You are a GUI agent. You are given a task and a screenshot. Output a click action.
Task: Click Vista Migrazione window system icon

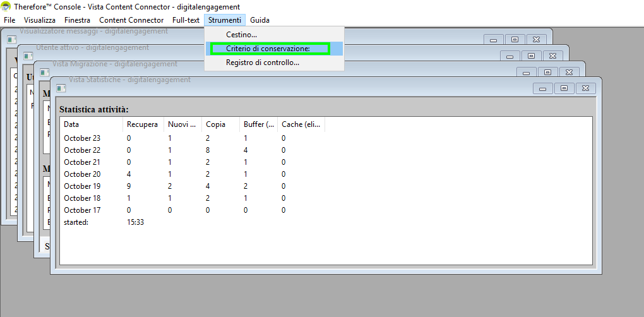coord(44,72)
